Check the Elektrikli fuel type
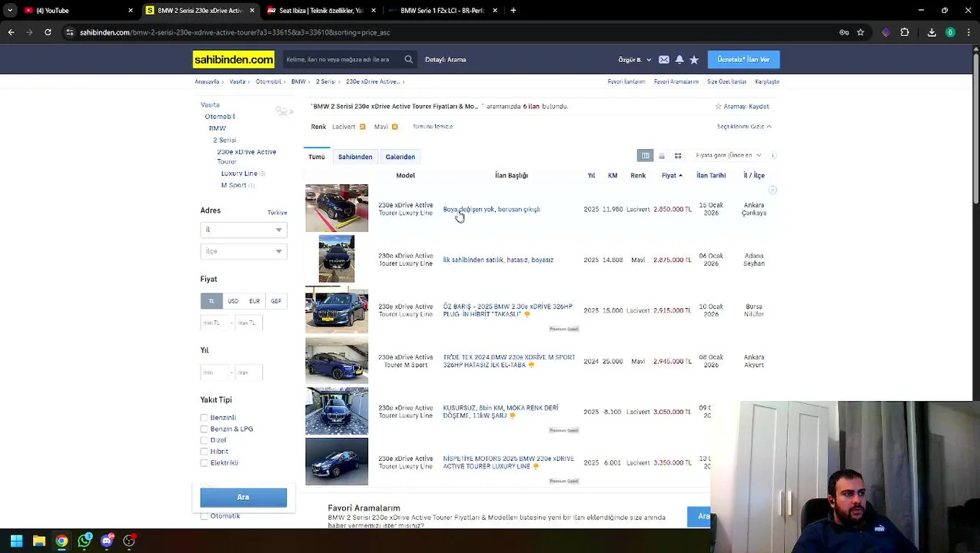This screenshot has width=980, height=553. tap(204, 463)
